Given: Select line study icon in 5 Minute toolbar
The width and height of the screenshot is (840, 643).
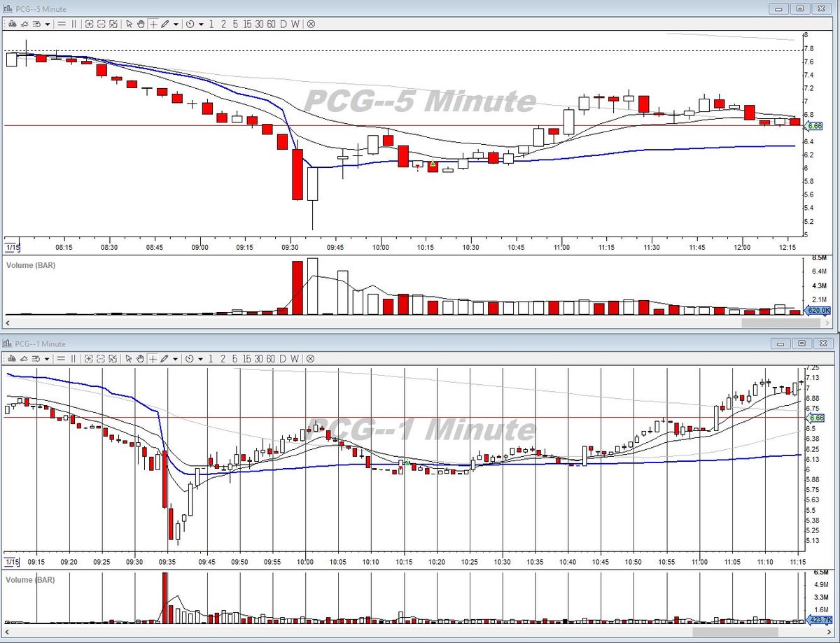Looking at the screenshot, I should click(24, 24).
